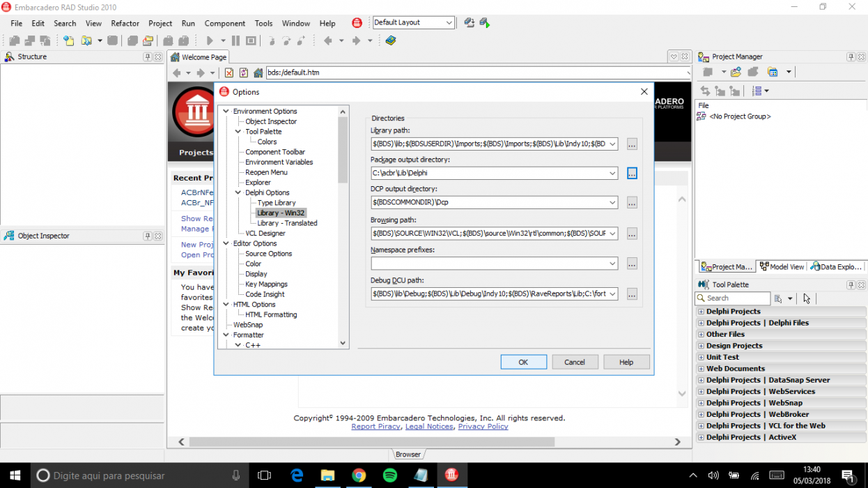868x488 pixels.
Task: Open the Privacy Policy link
Action: [x=483, y=427]
